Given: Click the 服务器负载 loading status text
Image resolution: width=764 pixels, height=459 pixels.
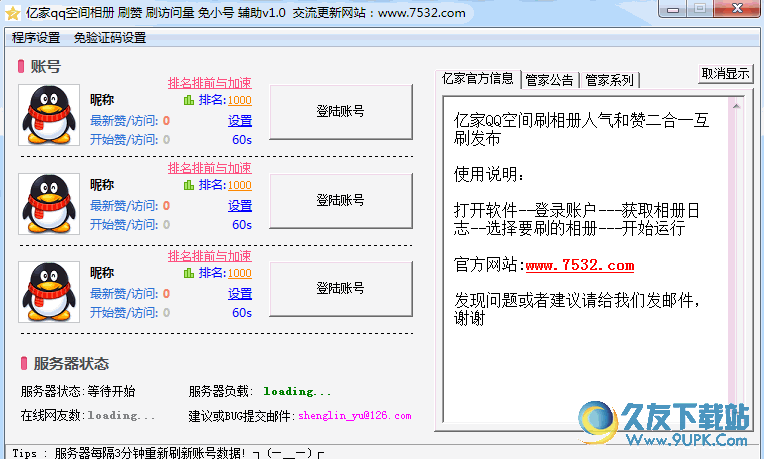Looking at the screenshot, I should [x=297, y=391].
